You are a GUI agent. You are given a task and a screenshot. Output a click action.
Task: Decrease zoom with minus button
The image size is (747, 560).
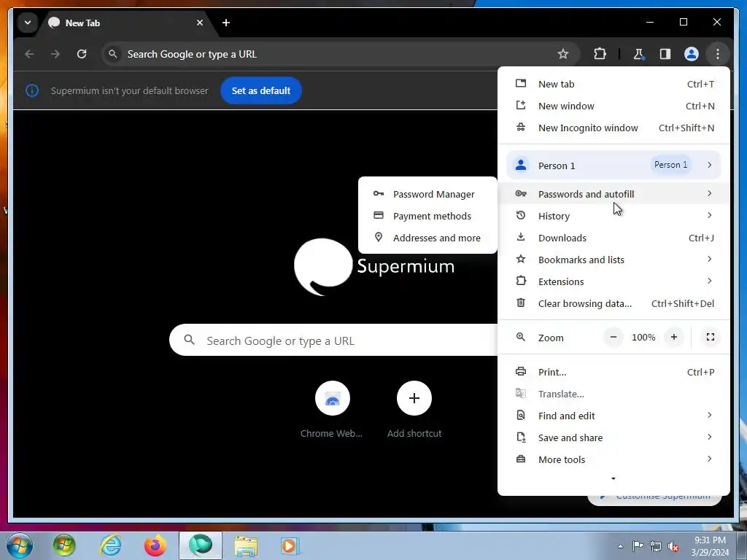click(613, 337)
